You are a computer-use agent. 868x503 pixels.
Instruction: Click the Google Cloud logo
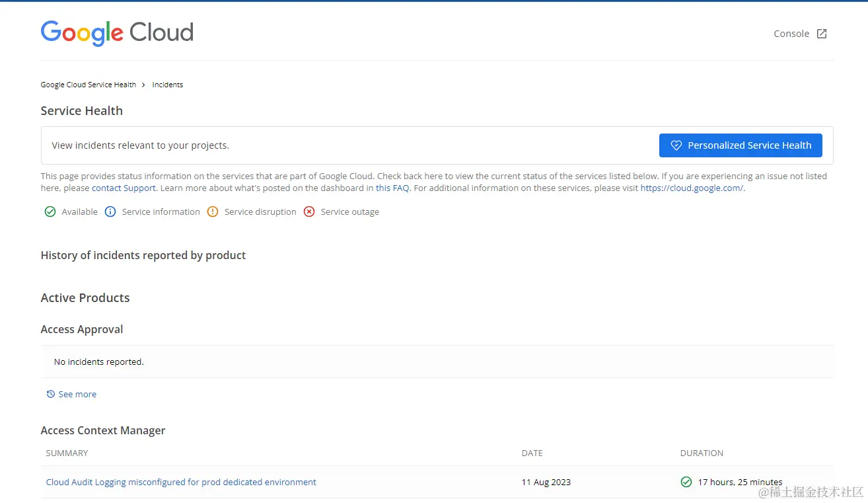(x=117, y=32)
